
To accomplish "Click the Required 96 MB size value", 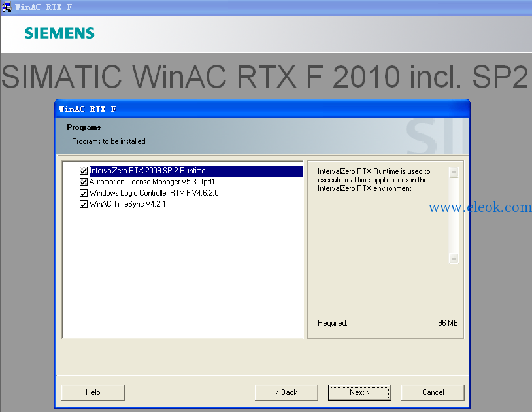I will pos(448,323).
